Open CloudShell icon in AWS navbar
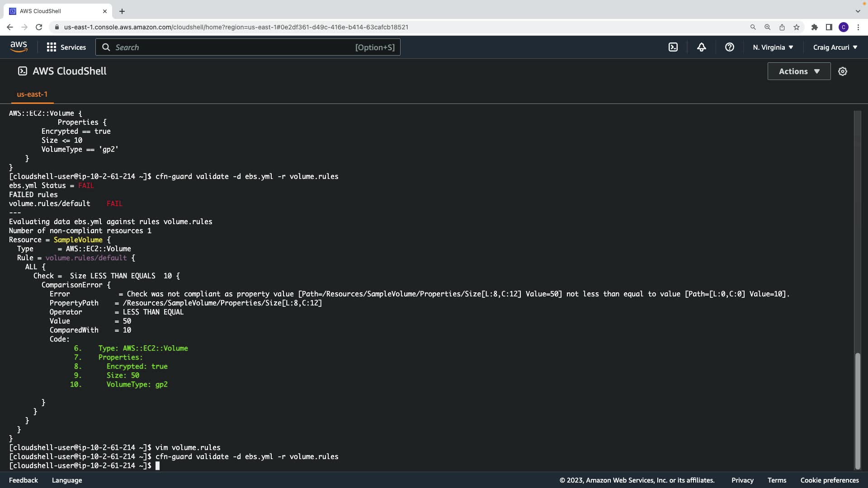 (x=673, y=47)
